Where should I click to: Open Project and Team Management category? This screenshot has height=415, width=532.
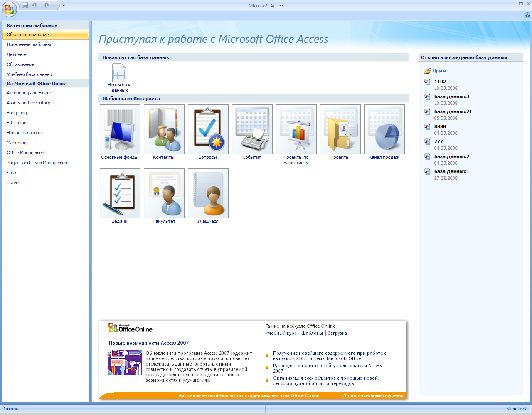46,163
